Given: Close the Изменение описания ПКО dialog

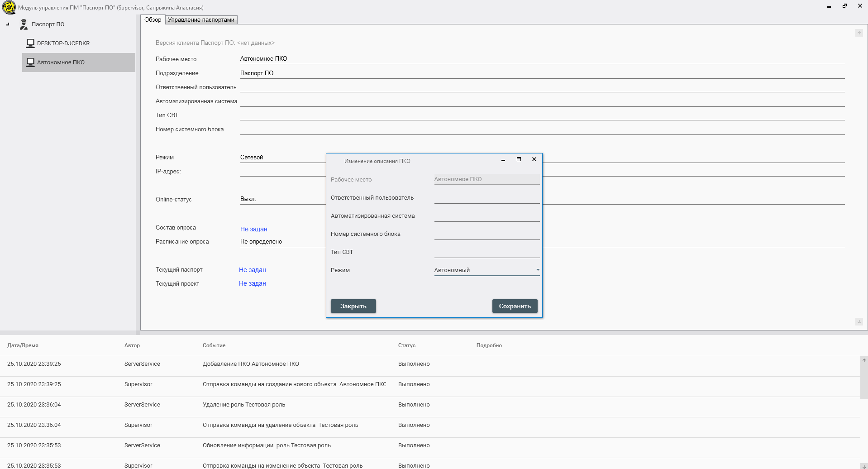Looking at the screenshot, I should 534,159.
